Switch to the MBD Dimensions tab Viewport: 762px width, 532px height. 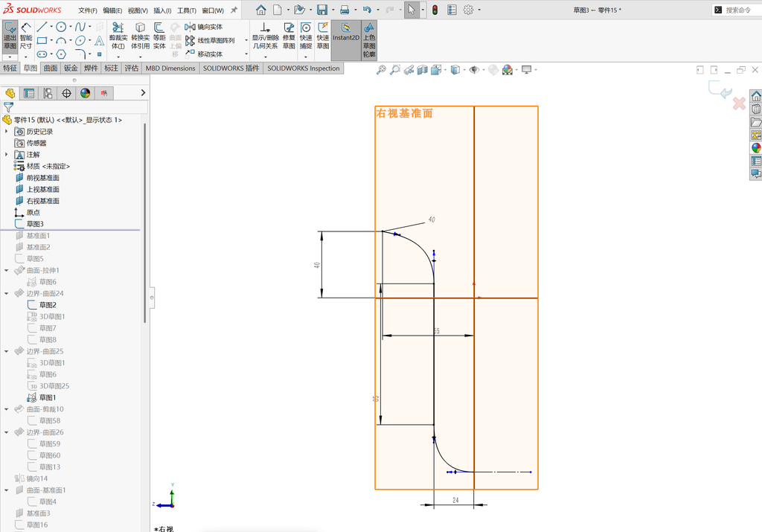click(170, 68)
